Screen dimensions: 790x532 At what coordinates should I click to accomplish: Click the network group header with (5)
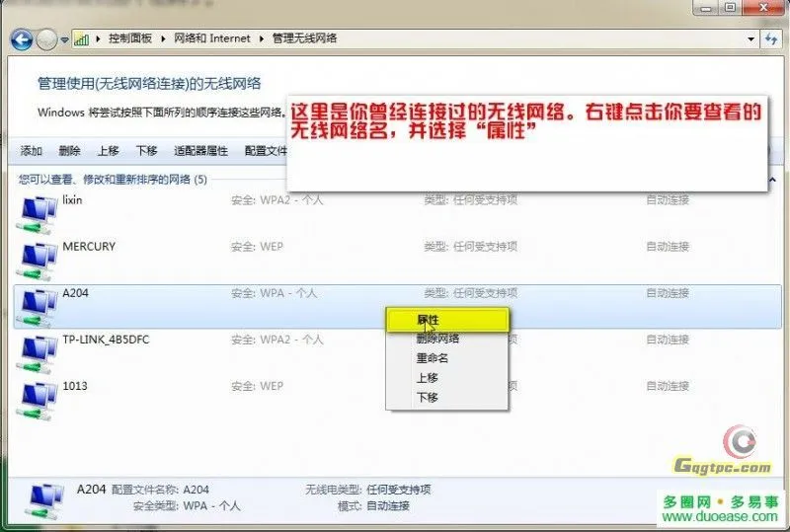113,180
